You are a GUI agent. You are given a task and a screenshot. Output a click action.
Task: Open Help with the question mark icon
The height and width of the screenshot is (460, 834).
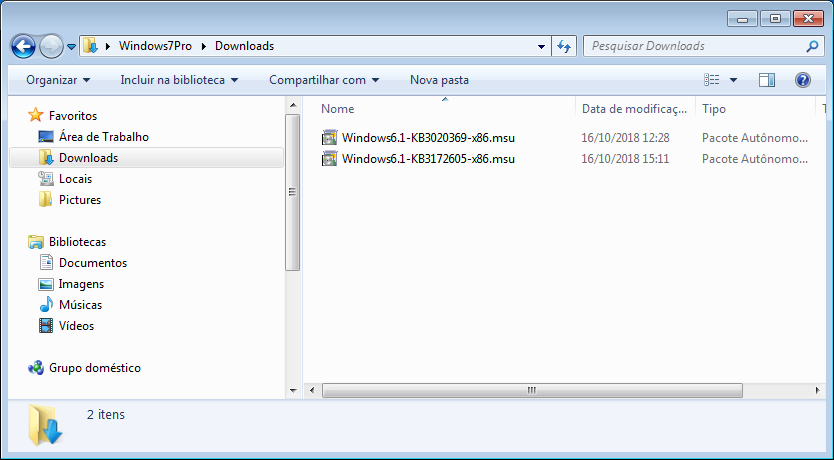click(x=803, y=80)
